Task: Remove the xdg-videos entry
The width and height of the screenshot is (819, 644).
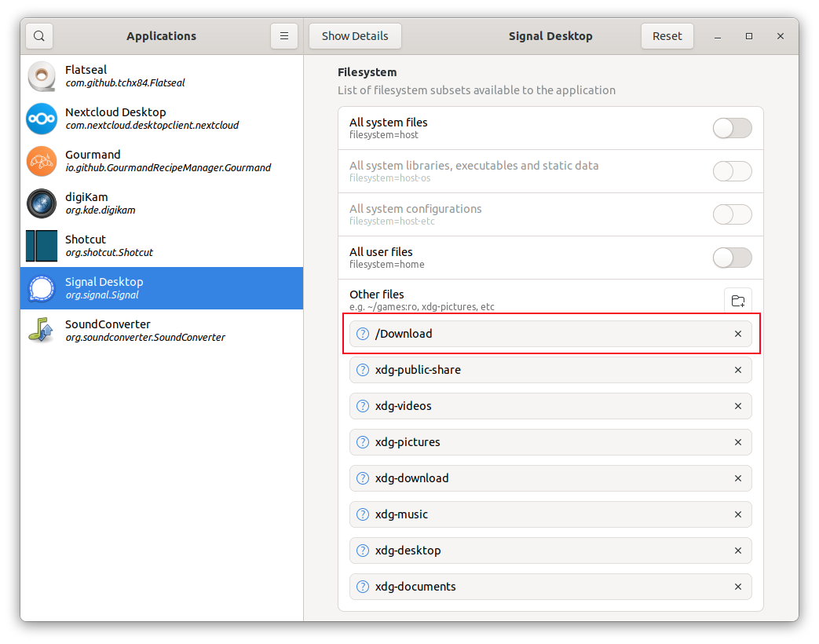Action: tap(738, 406)
